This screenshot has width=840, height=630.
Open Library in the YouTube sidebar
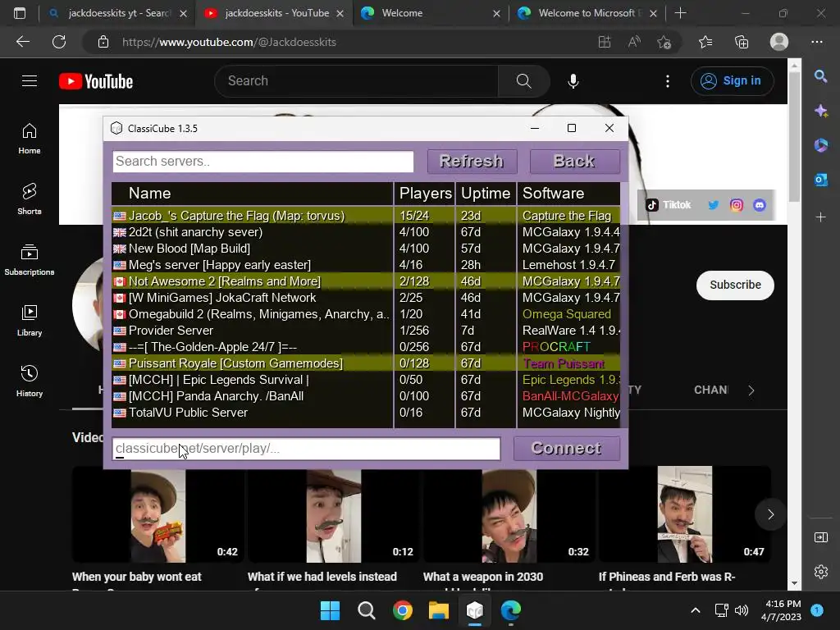click(x=30, y=321)
